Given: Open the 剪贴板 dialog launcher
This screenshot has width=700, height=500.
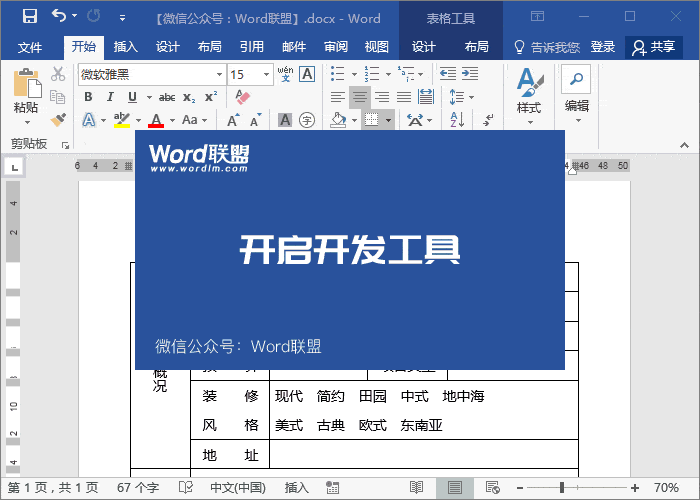Looking at the screenshot, I should [x=66, y=145].
